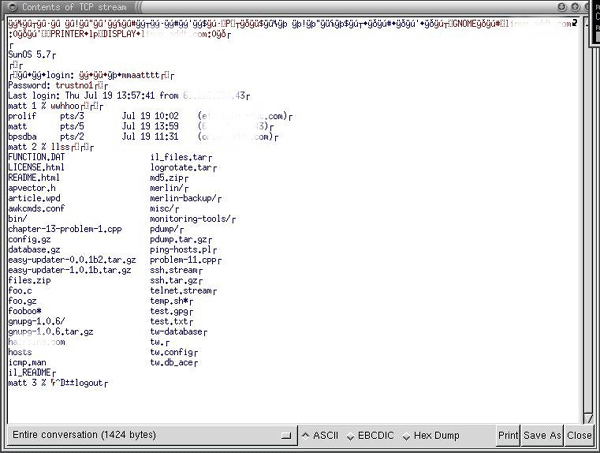Click the telnet.stream file entry
Screen dimensions: 600x453
click(182, 290)
